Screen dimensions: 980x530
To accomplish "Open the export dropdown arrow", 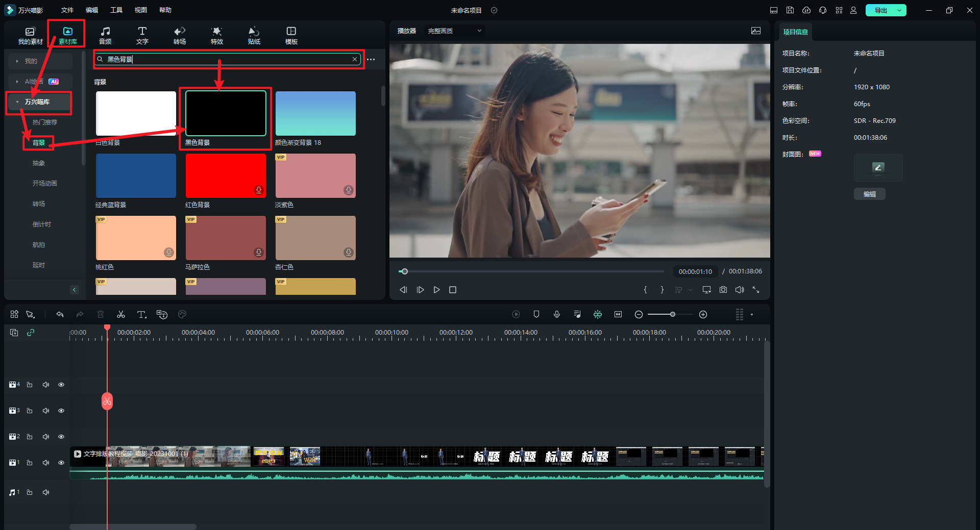I will (x=899, y=10).
